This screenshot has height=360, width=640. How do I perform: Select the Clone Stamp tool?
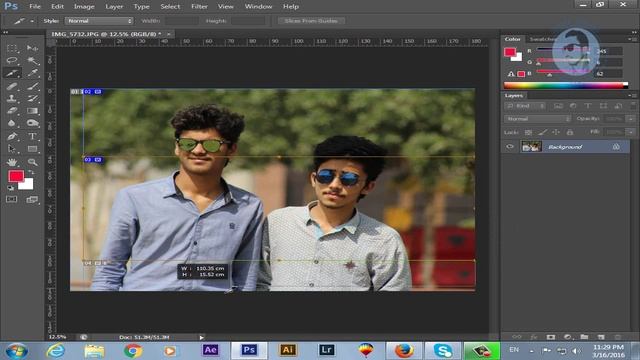pos(11,98)
